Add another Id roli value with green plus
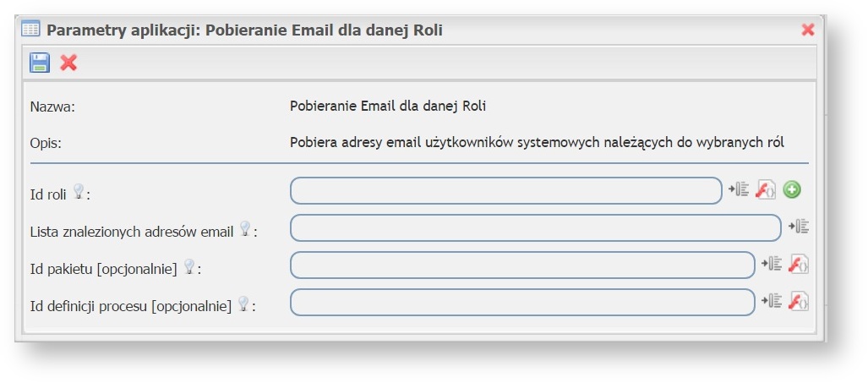The height and width of the screenshot is (383, 868). [x=791, y=190]
